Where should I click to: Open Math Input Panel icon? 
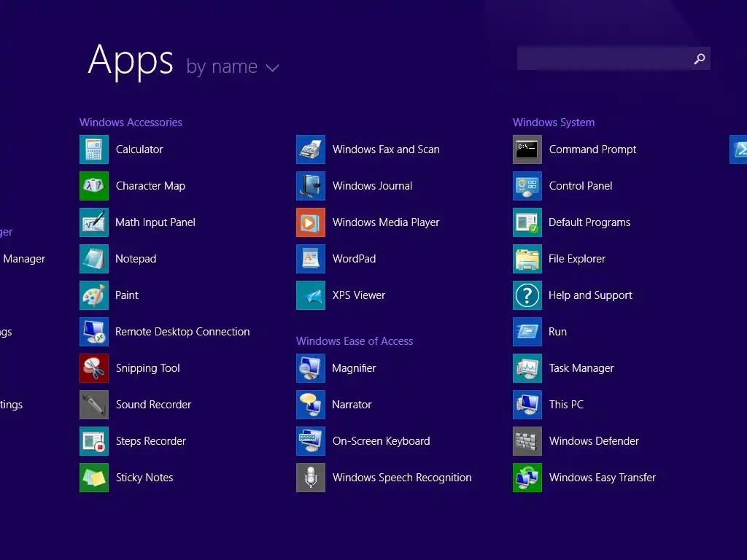click(x=94, y=222)
